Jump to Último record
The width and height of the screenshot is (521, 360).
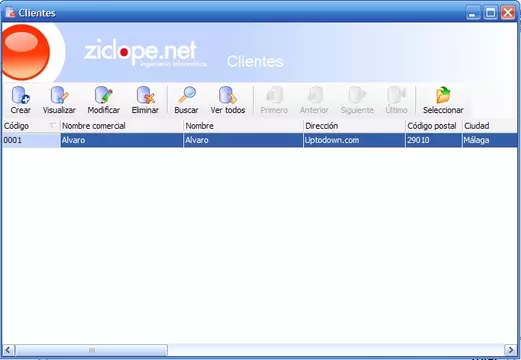click(396, 100)
